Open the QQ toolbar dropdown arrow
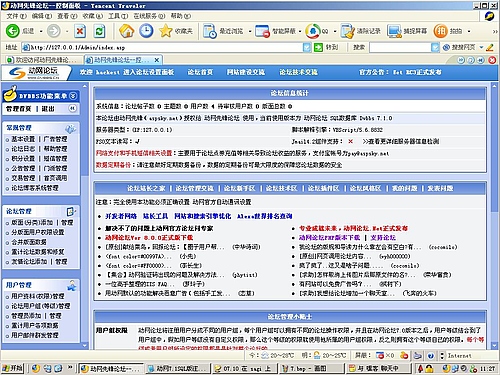Image resolution: width=500 pixels, height=375 pixels. 335,31
